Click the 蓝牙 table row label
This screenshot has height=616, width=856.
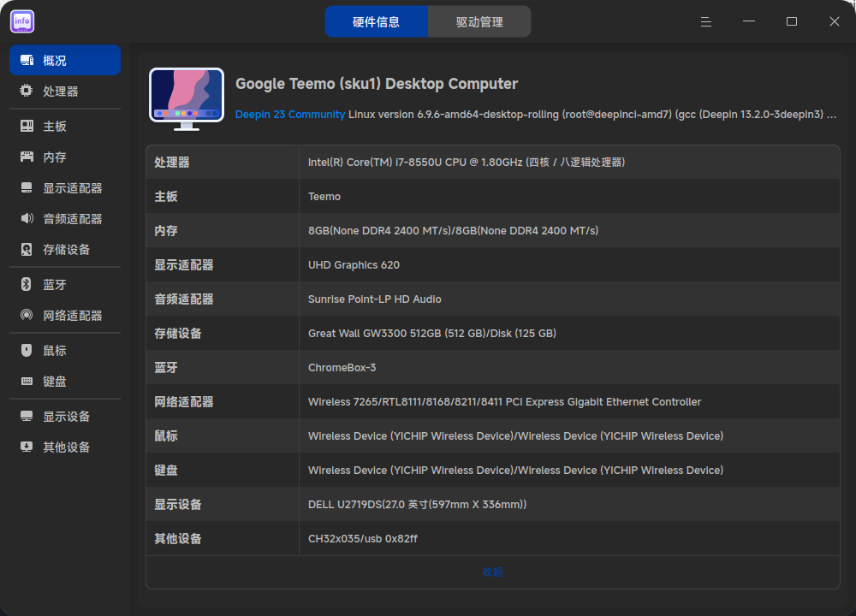coord(166,368)
